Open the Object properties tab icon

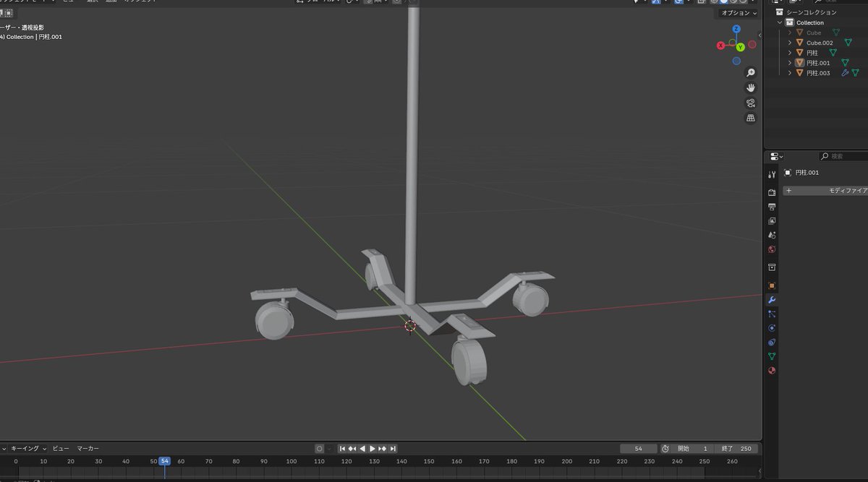(772, 285)
